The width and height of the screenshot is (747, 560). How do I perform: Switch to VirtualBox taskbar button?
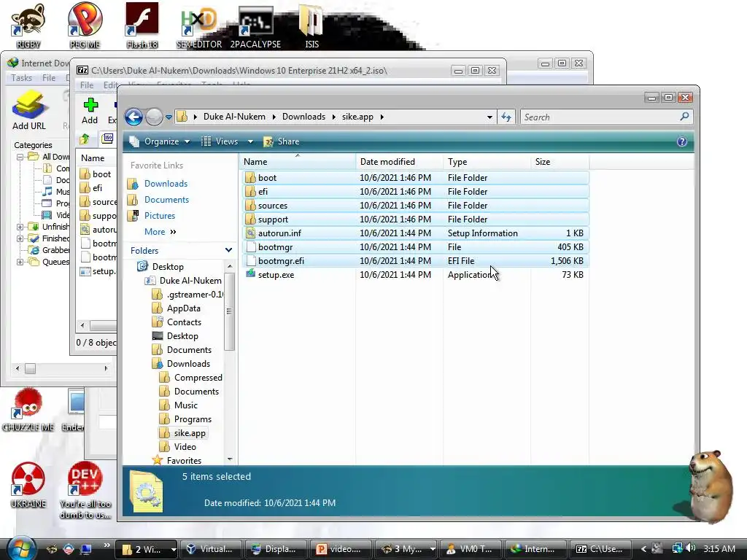(x=210, y=548)
